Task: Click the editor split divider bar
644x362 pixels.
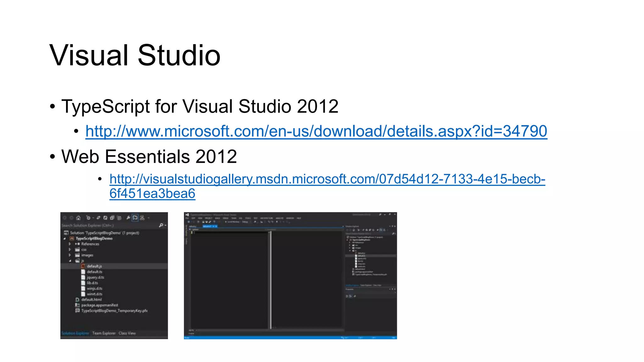Action: tap(270, 280)
